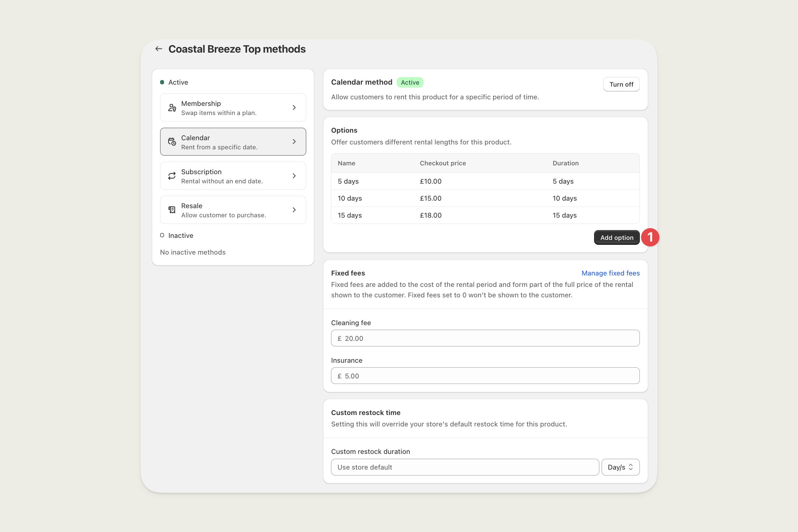Expand Subscription method chevron
798x532 pixels.
point(294,176)
